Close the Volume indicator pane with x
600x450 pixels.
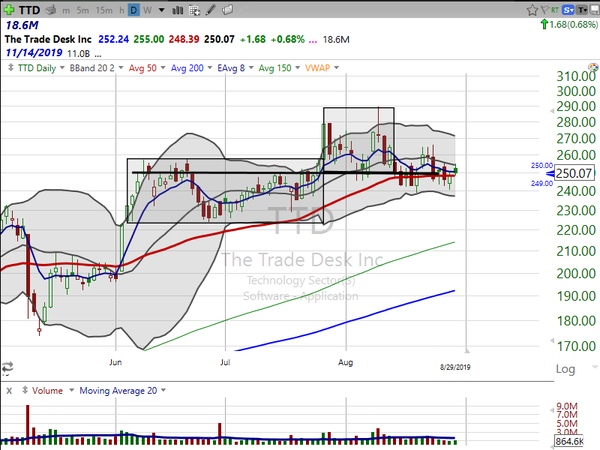point(8,390)
